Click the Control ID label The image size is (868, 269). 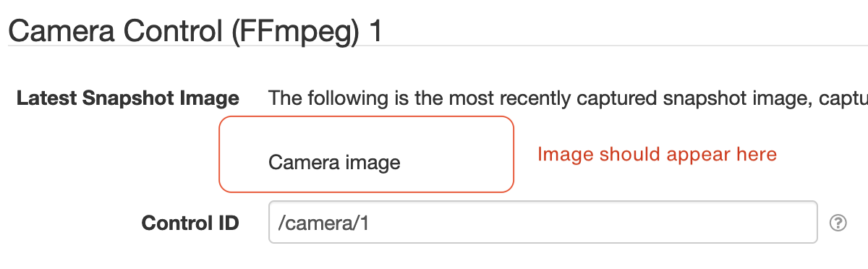(x=190, y=223)
